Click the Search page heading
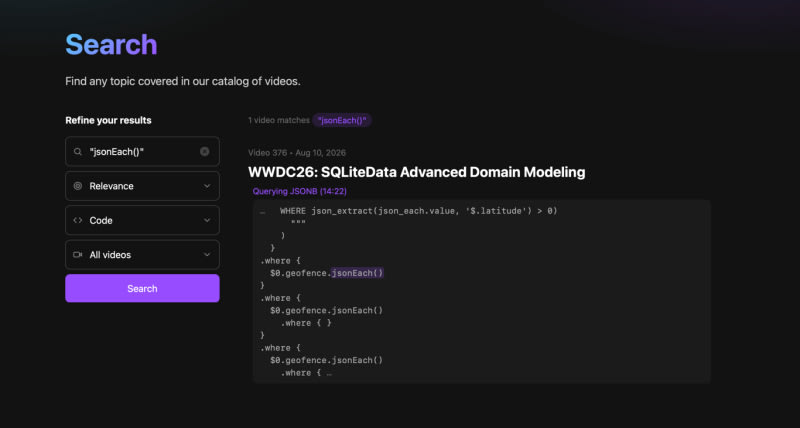The image size is (800, 428). point(111,44)
